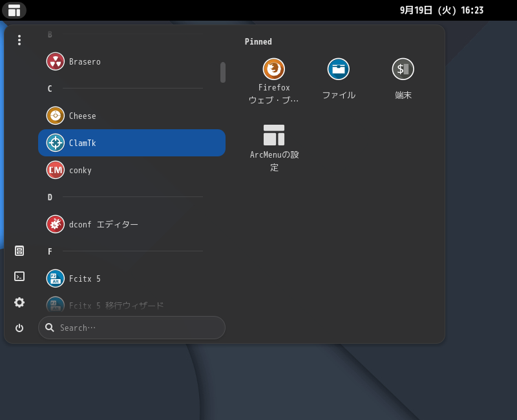Click the magnifier icon in search box
Screen dimensions: 517x420
click(50, 328)
